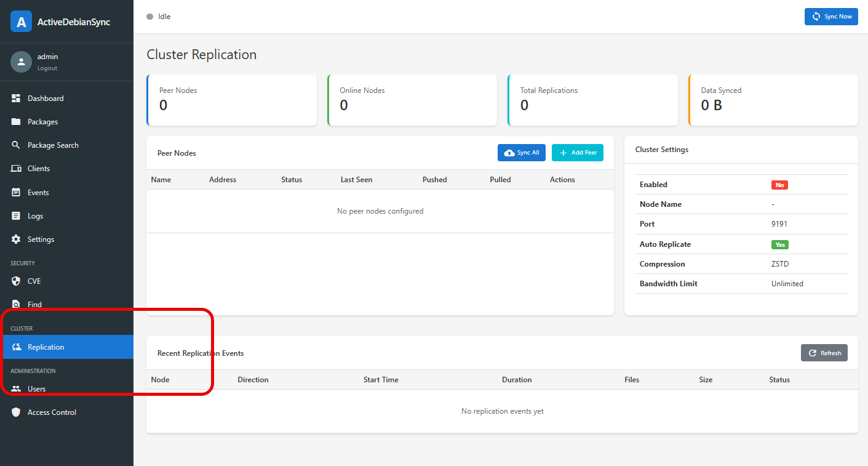This screenshot has width=868, height=466.
Task: Open Dashboard via its sidebar icon
Action: [x=16, y=98]
